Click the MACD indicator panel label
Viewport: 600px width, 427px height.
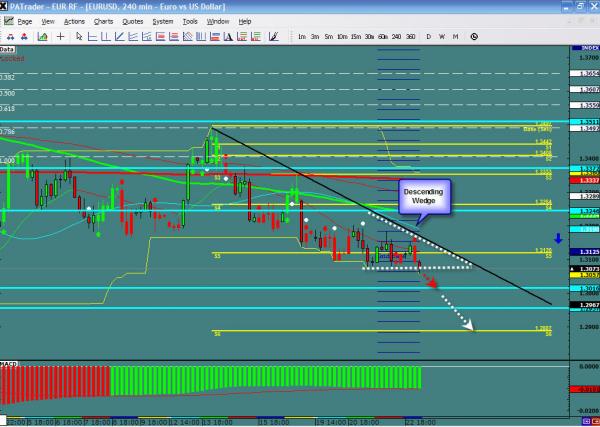(8, 362)
